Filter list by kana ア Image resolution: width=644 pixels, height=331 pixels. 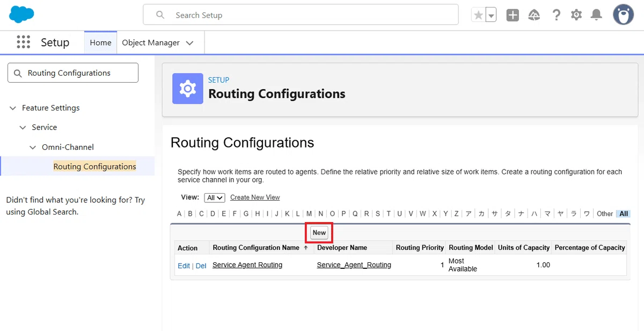click(x=469, y=214)
